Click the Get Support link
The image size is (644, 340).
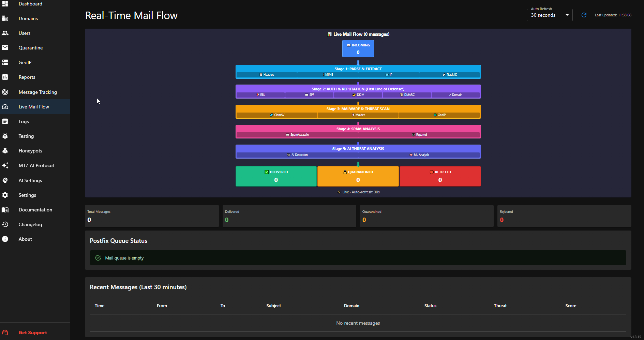[x=33, y=332]
